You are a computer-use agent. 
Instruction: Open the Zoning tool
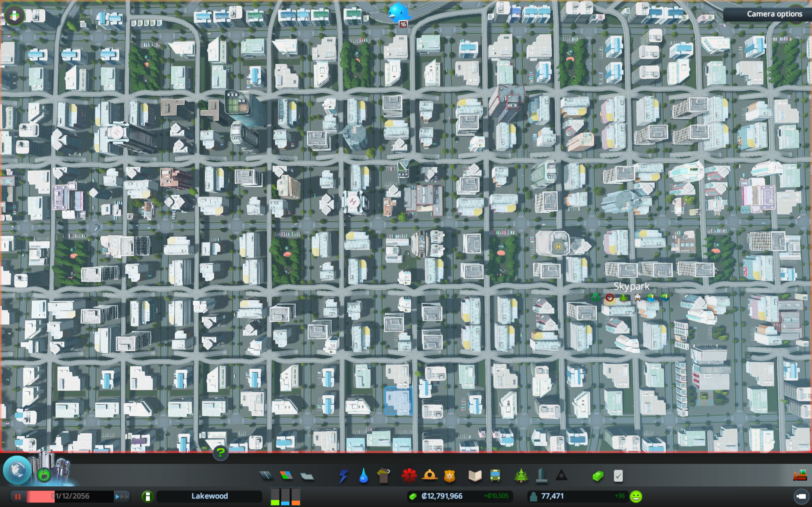[x=286, y=476]
